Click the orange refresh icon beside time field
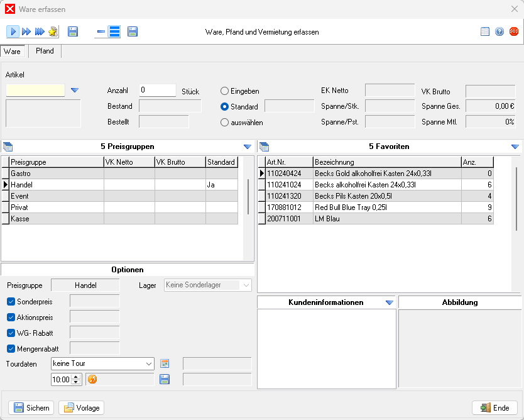524x420 pixels. 92,379
